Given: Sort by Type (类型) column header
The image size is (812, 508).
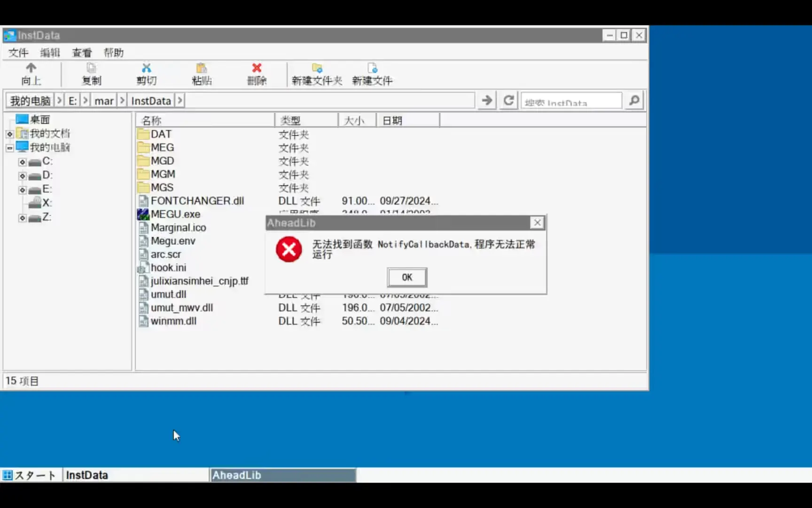Looking at the screenshot, I should [306, 120].
